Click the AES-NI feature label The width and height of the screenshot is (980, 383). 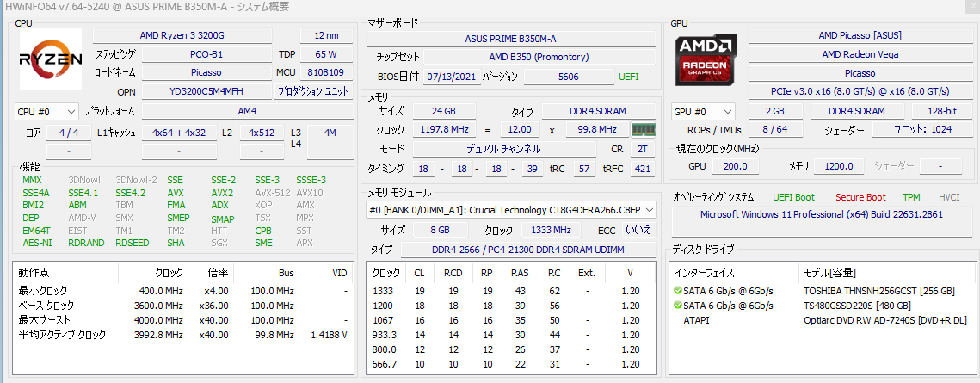[x=37, y=243]
